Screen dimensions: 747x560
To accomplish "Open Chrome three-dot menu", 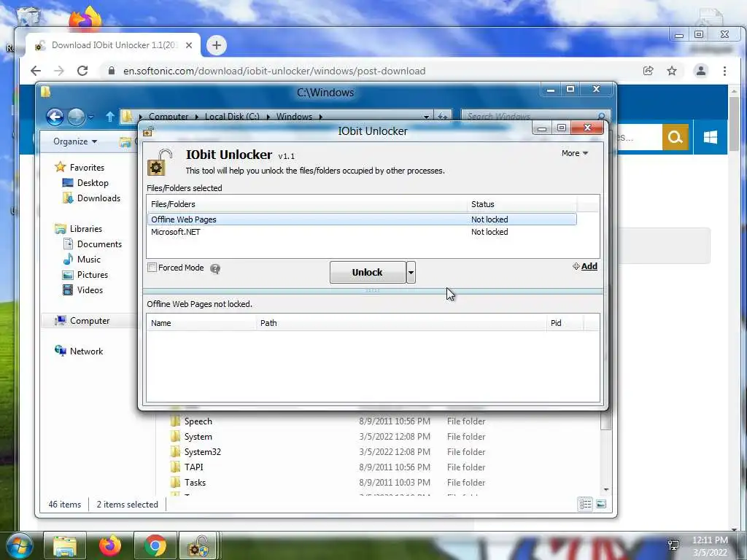I will click(x=724, y=71).
